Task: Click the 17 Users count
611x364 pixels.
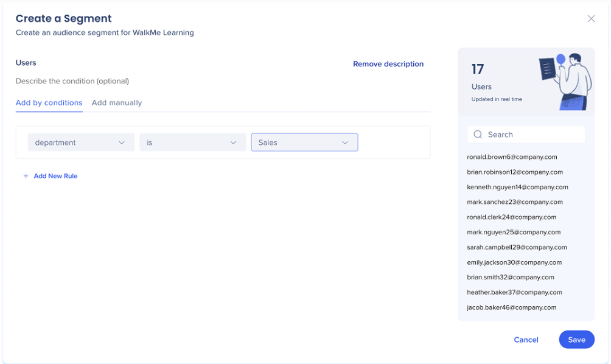Action: pyautogui.click(x=478, y=69)
